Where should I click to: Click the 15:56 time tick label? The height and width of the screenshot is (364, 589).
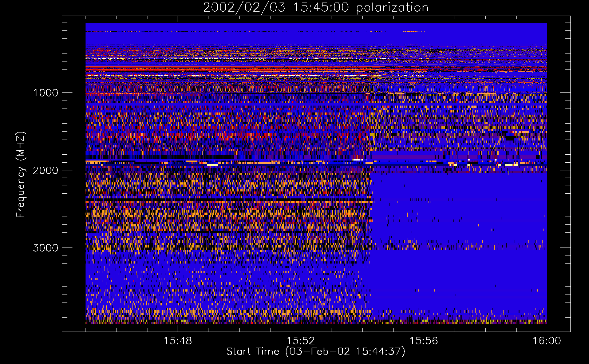tap(424, 341)
